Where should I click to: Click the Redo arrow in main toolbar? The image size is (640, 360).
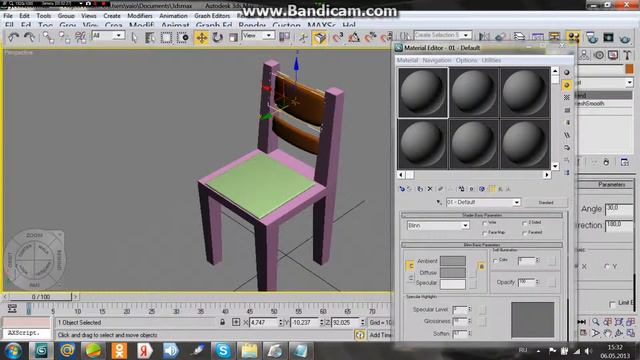tap(29, 38)
